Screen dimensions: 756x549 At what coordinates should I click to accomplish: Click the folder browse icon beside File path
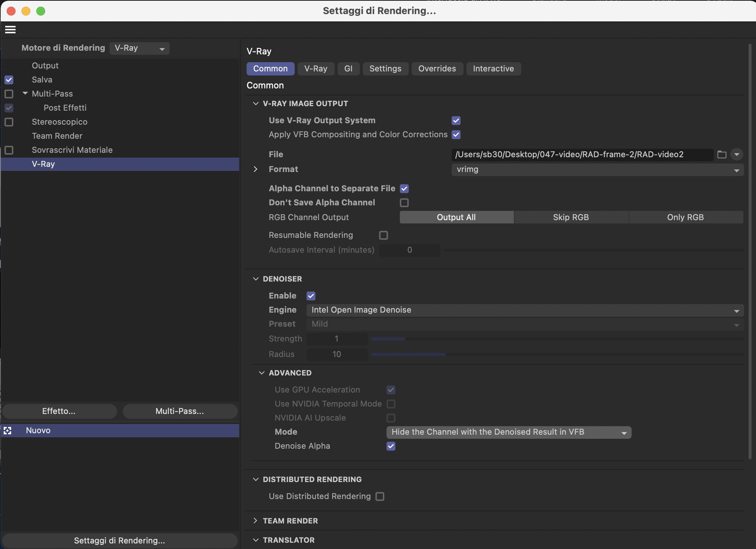pos(722,155)
